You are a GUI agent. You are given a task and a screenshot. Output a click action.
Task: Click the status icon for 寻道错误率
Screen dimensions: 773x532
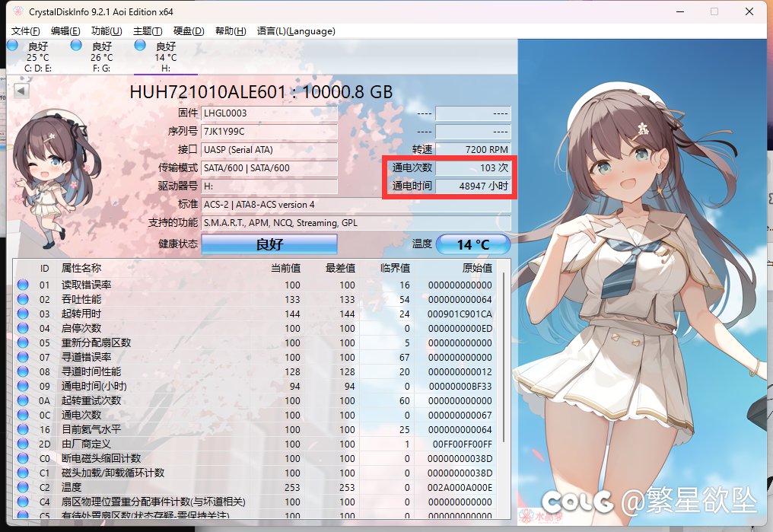[x=23, y=357]
